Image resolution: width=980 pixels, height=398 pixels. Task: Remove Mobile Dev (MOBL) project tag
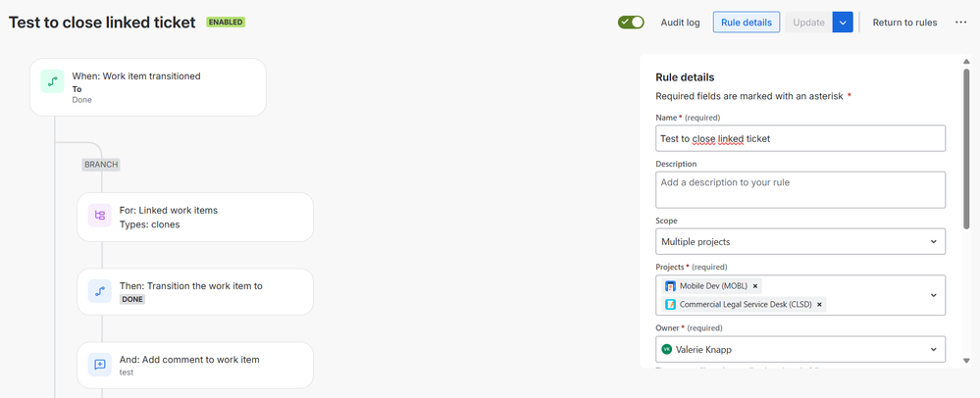click(x=755, y=286)
